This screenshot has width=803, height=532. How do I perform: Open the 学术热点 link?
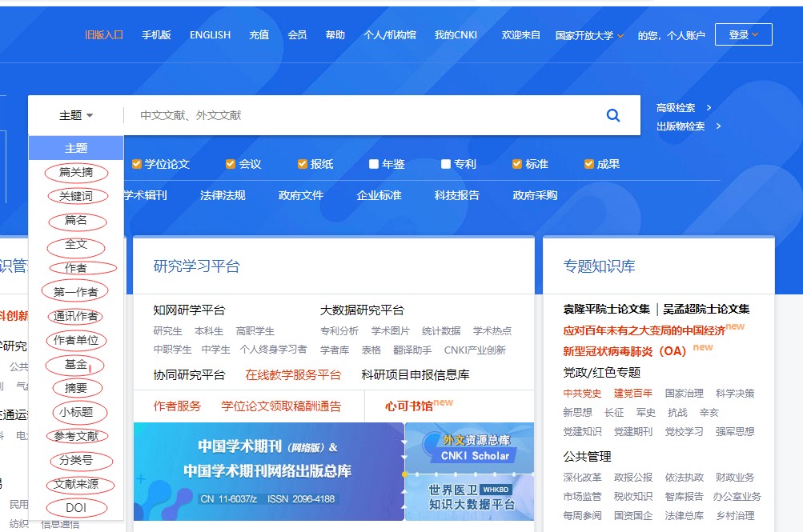pyautogui.click(x=492, y=331)
